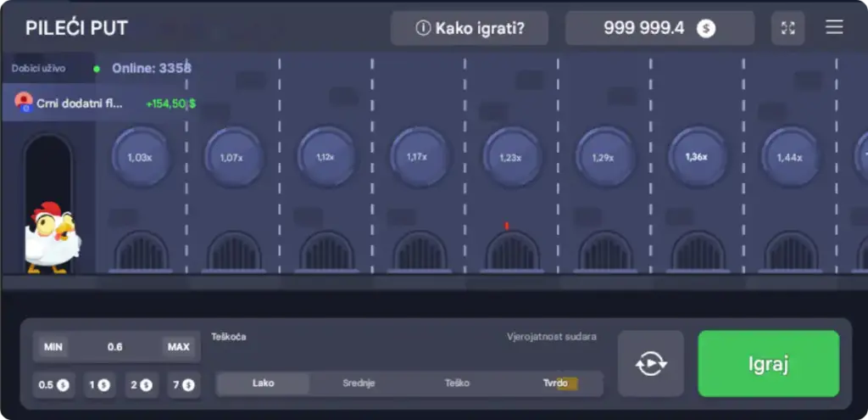The image size is (868, 420).
Task: Click the sewer grate under 1,23x
Action: point(513,251)
